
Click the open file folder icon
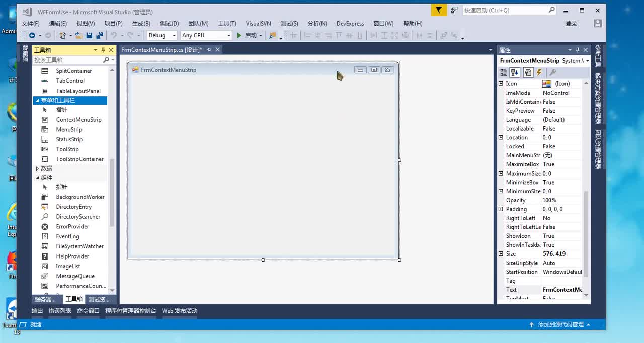tap(79, 35)
